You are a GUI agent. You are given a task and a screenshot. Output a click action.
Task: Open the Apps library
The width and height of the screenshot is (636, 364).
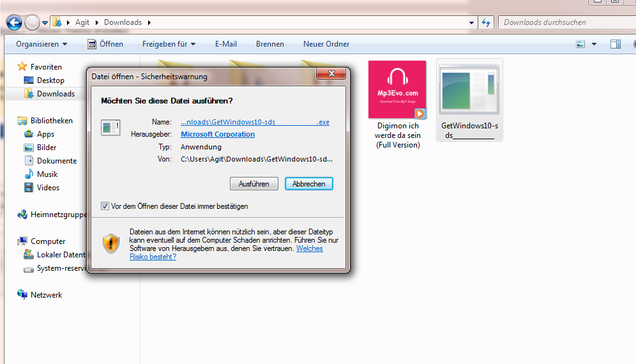point(45,134)
